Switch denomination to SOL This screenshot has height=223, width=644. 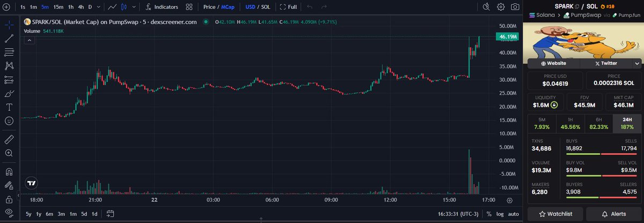pyautogui.click(x=266, y=7)
